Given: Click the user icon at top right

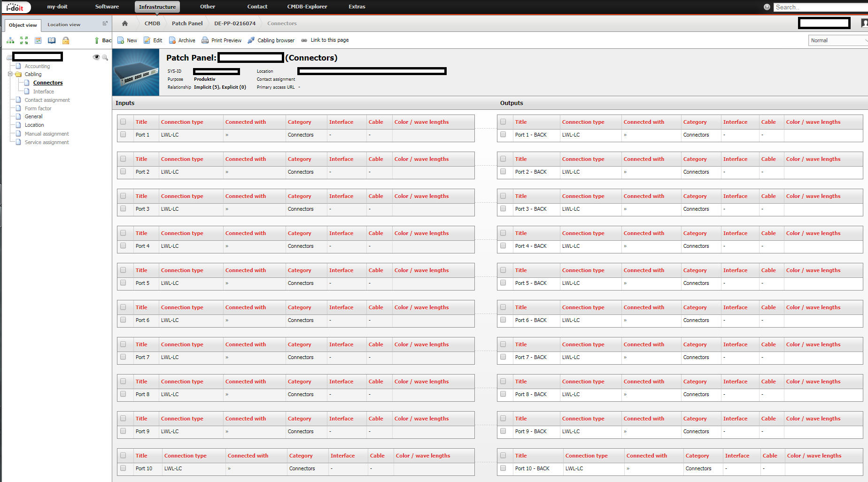Looking at the screenshot, I should pyautogui.click(x=864, y=23).
